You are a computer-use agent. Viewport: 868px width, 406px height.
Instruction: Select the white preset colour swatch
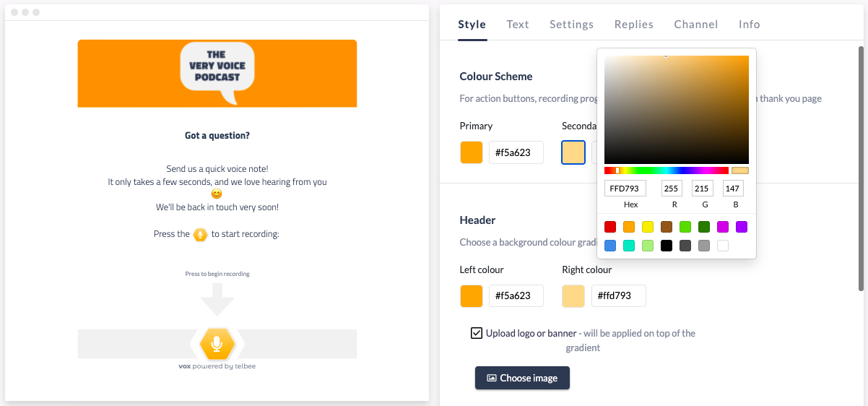(x=723, y=246)
